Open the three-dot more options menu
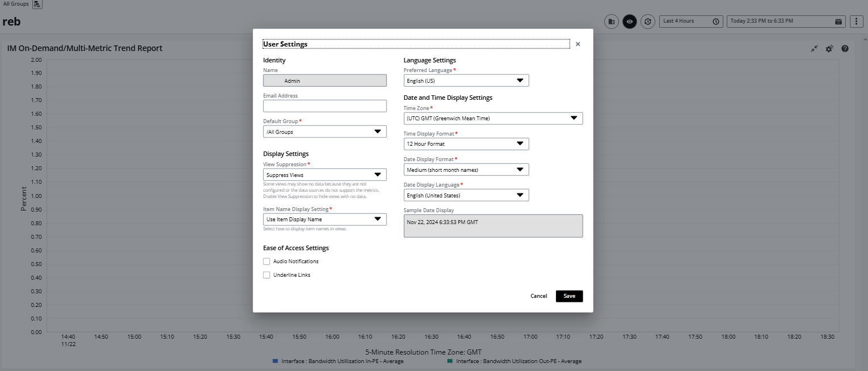Screen dimensions: 868x371 point(856,22)
